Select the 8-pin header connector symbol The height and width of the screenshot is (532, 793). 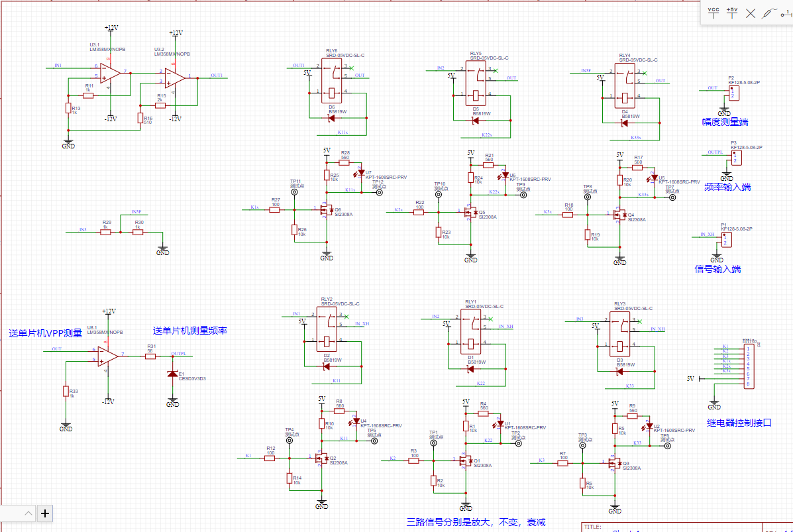click(748, 366)
